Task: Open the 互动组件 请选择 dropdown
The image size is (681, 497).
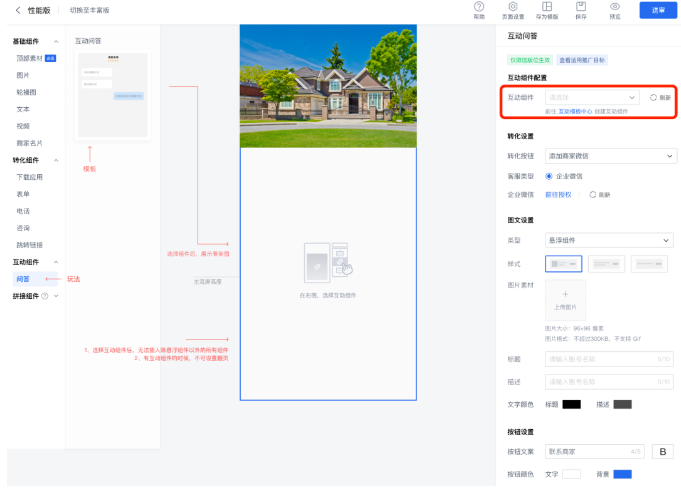Action: pos(592,98)
